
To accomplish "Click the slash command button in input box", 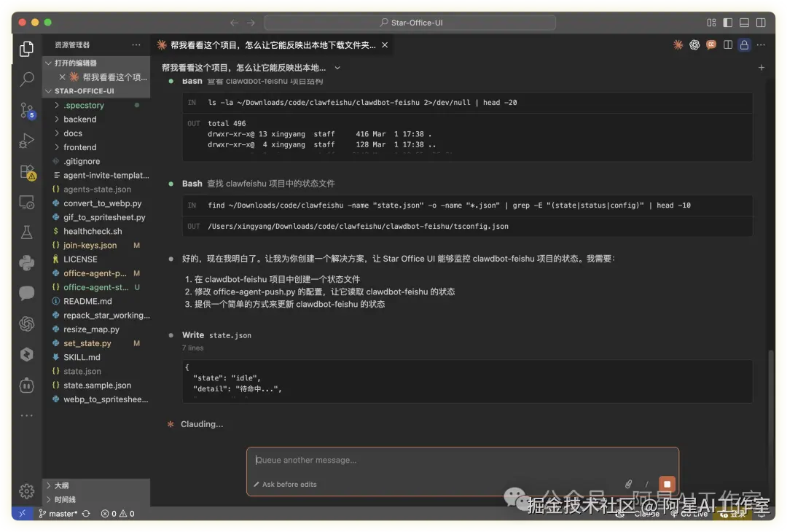I will point(647,484).
